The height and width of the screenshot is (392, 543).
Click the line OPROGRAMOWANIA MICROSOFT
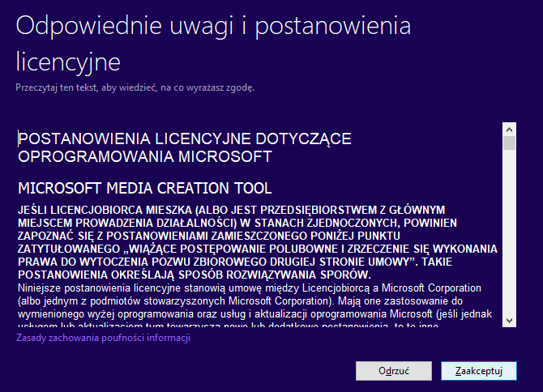coord(145,157)
